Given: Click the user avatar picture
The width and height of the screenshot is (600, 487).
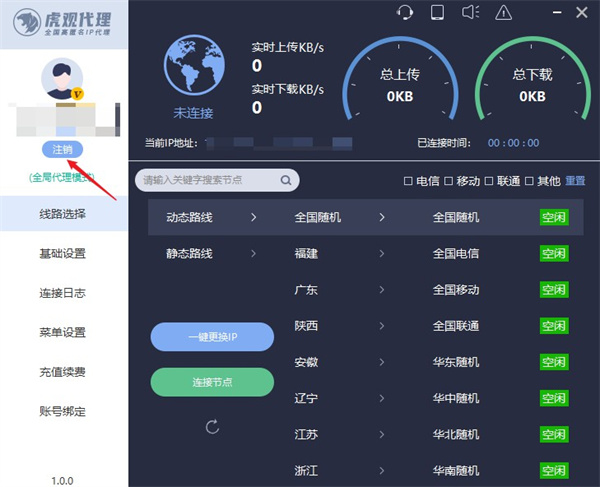Looking at the screenshot, I should pos(62,79).
